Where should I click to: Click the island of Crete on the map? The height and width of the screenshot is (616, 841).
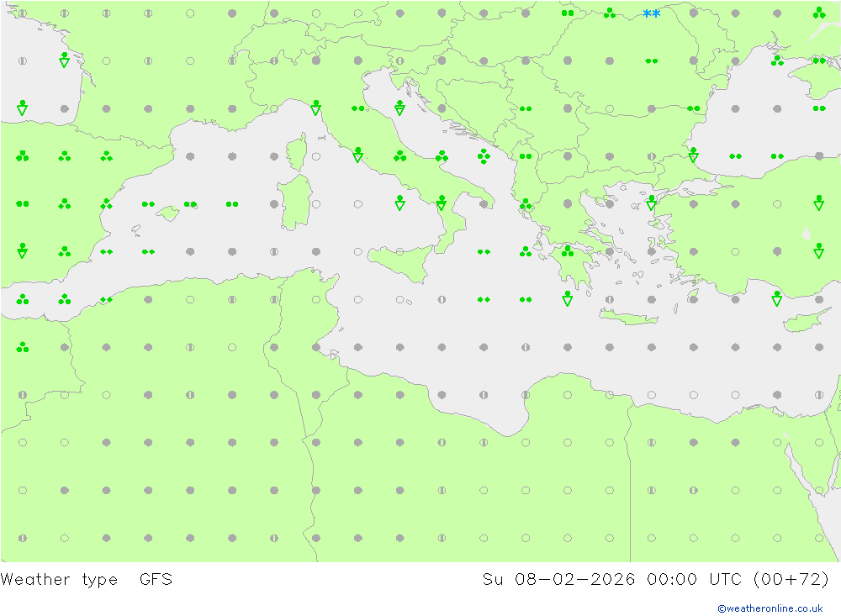628,318
